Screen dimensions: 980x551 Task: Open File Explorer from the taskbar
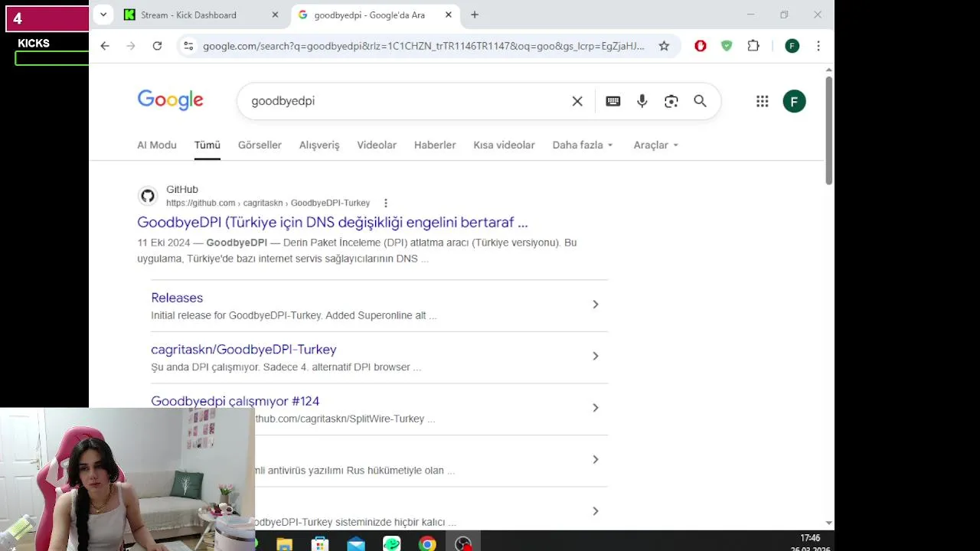point(284,544)
